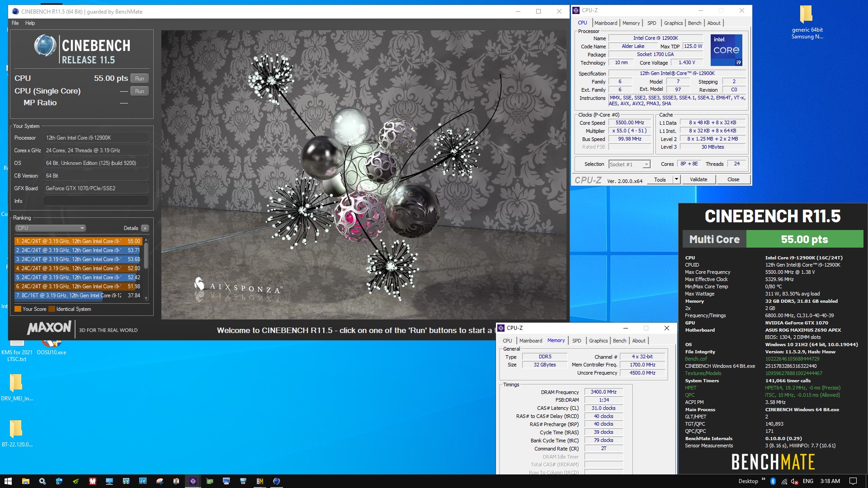Open About tab in top CPU-Z
This screenshot has height=488, width=868.
[x=714, y=23]
